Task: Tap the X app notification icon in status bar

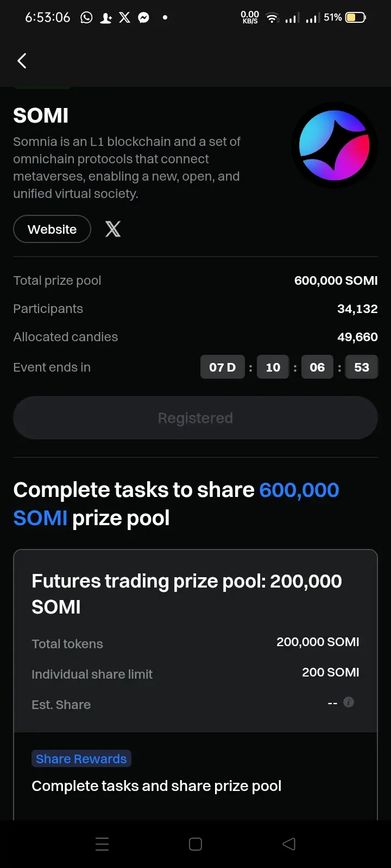Action: (124, 17)
